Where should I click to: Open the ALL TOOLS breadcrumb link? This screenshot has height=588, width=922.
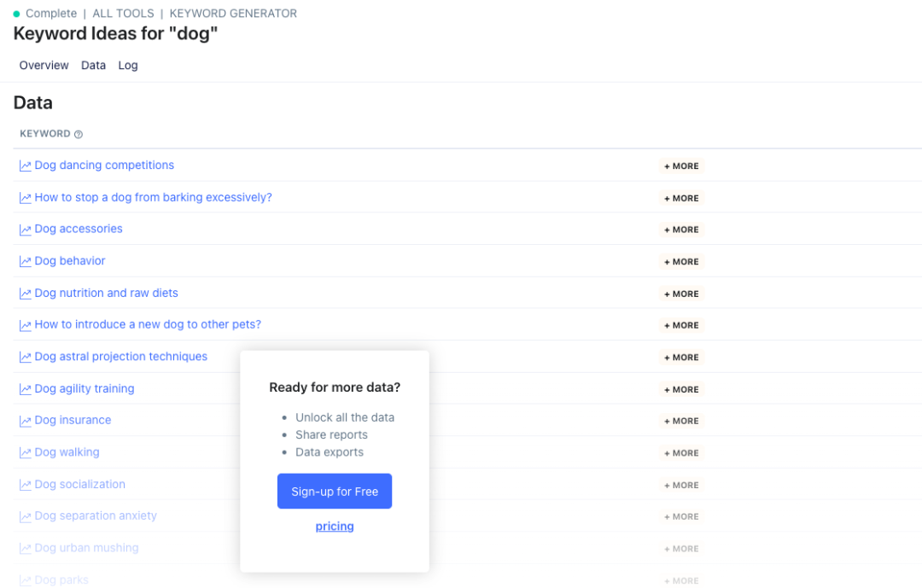coord(124,13)
